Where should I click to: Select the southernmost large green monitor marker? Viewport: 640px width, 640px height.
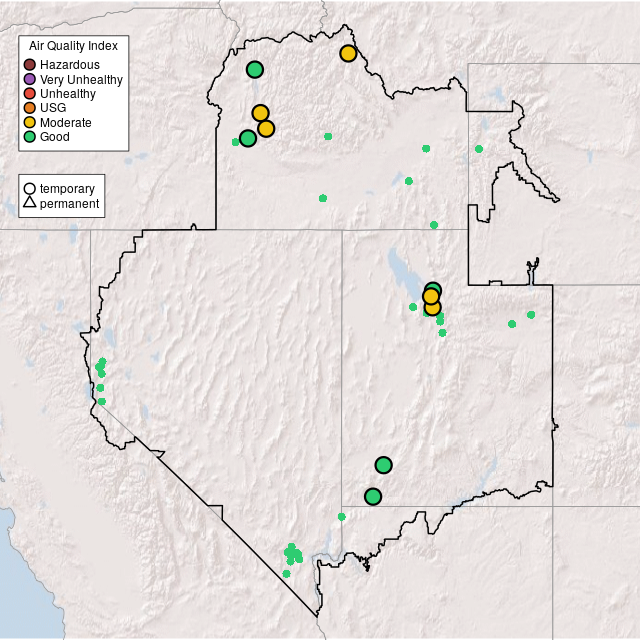pyautogui.click(x=373, y=496)
